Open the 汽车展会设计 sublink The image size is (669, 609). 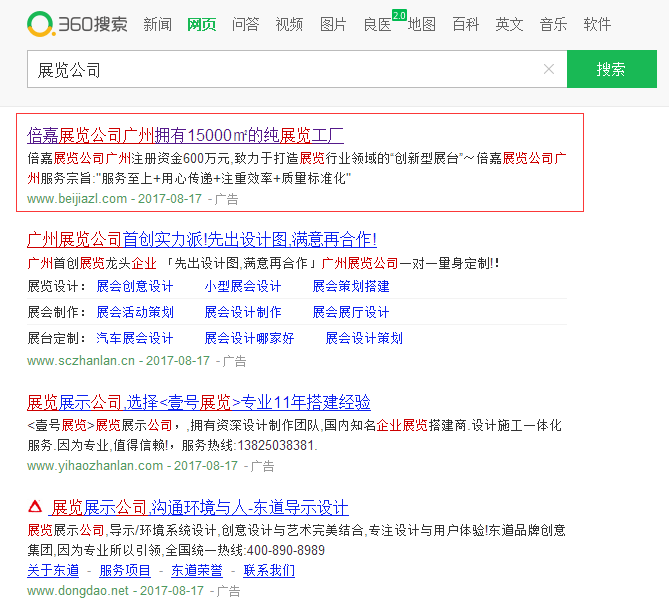click(x=135, y=338)
